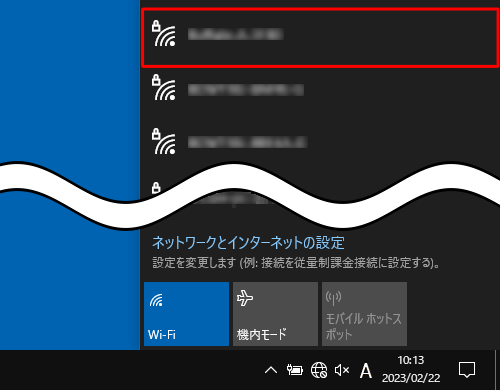
Task: Click the Show desktop strip at the end of the taskbar
Action: pos(497,370)
